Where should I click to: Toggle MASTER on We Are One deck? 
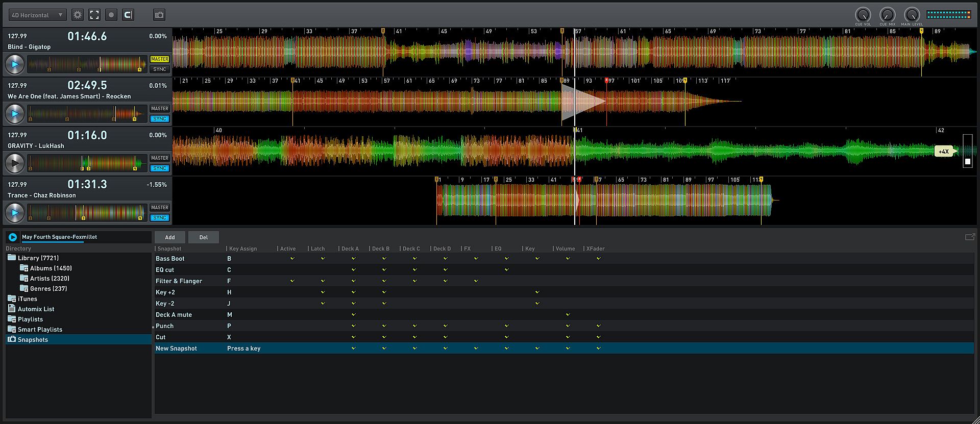160,109
